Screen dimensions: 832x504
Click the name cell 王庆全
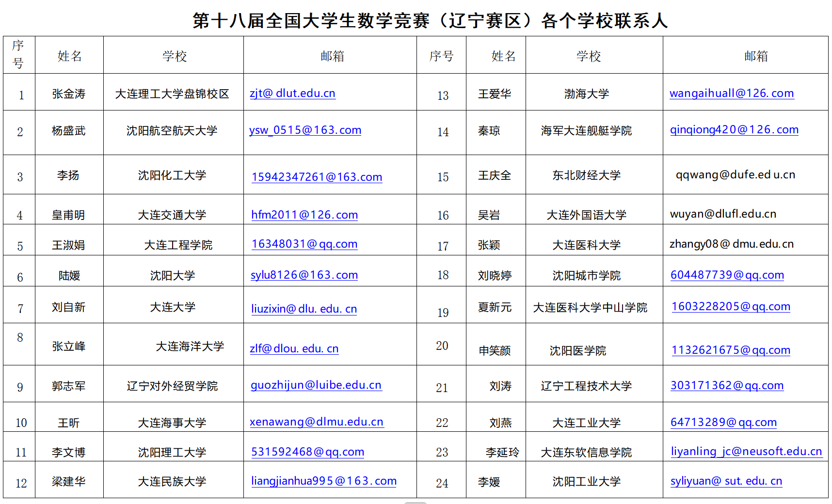pyautogui.click(x=495, y=175)
